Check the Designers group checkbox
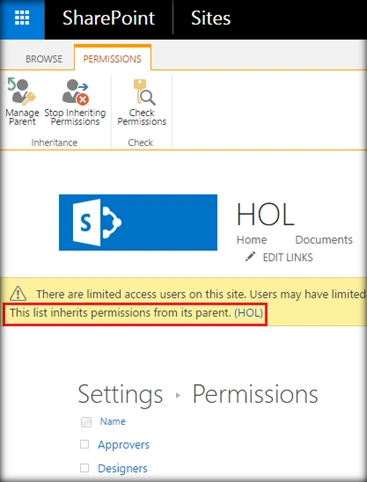The width and height of the screenshot is (367, 482). pos(85,468)
